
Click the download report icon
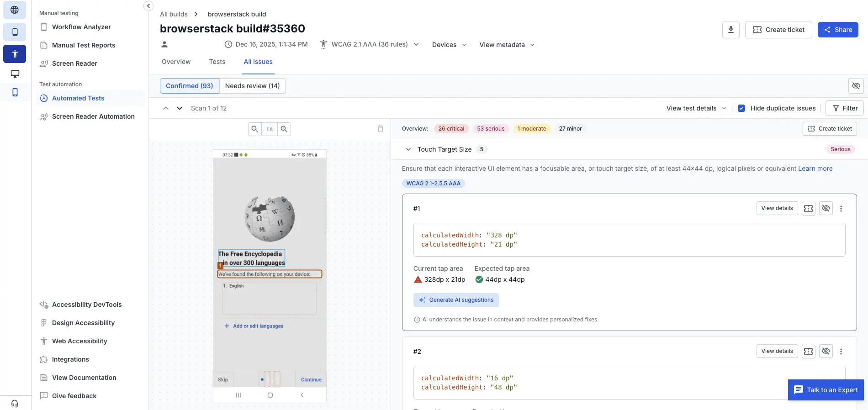730,30
